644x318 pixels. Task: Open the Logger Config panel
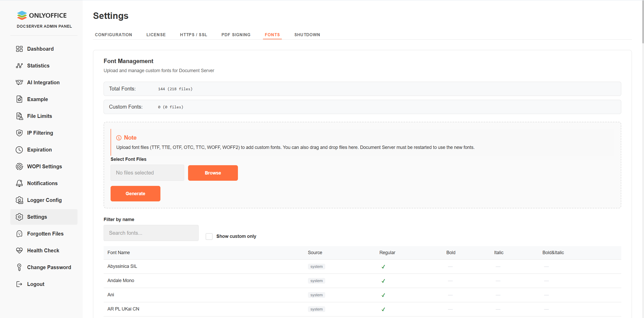(x=44, y=200)
